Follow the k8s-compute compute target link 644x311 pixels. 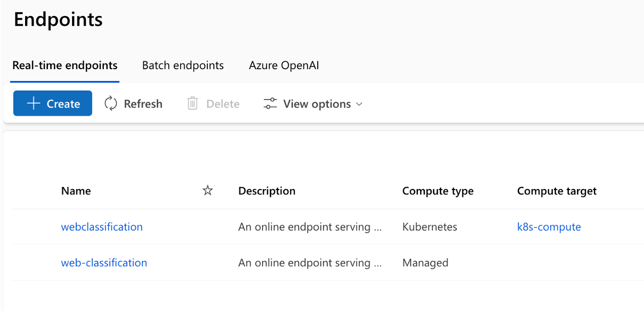pyautogui.click(x=549, y=227)
